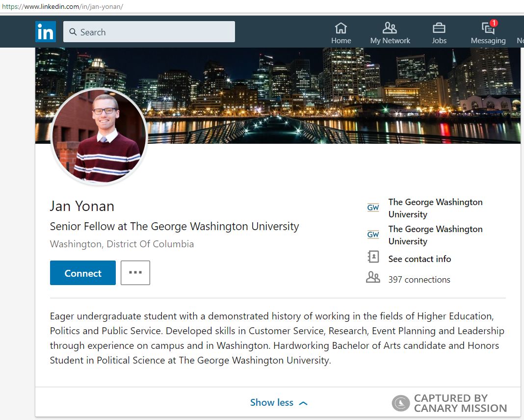Viewport: 524px width, 420px height.
Task: Select the Home navigation label
Action: click(341, 41)
